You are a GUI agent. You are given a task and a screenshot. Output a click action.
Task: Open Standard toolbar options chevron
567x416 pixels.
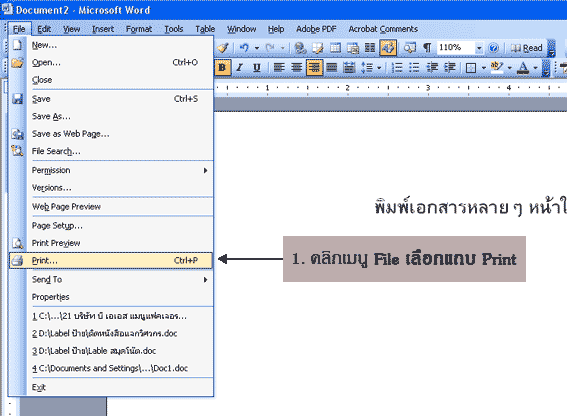coord(551,48)
